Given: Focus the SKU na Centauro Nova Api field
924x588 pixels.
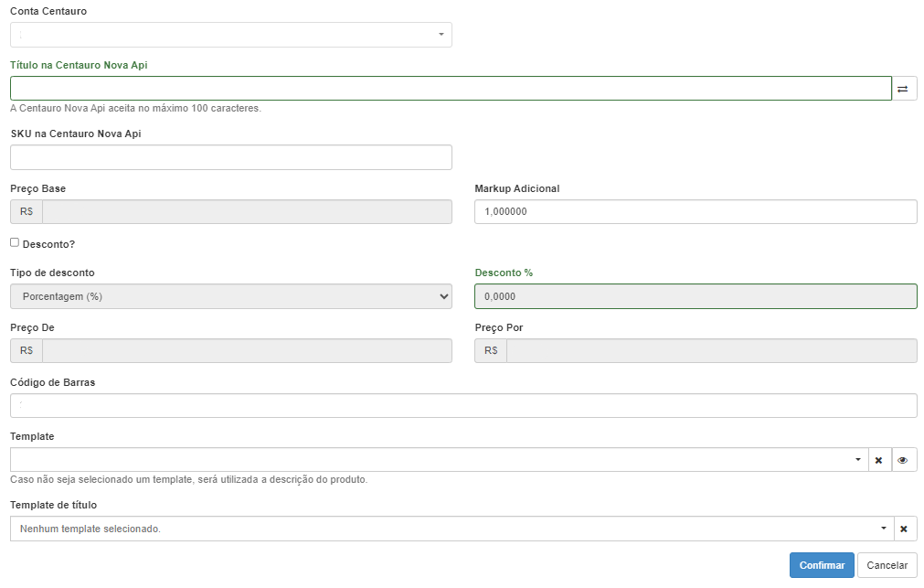Looking at the screenshot, I should pos(231,157).
